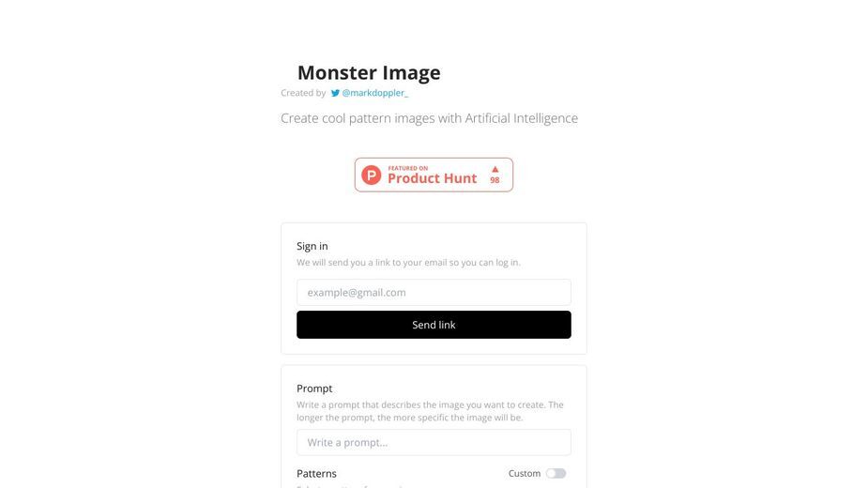Click the Custom label beside the toggle
The width and height of the screenshot is (868, 488).
525,474
